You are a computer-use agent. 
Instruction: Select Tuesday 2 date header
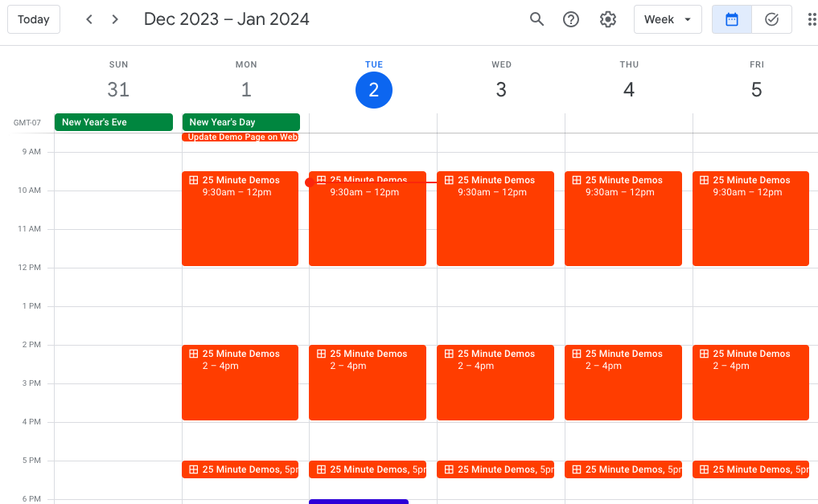pos(374,90)
